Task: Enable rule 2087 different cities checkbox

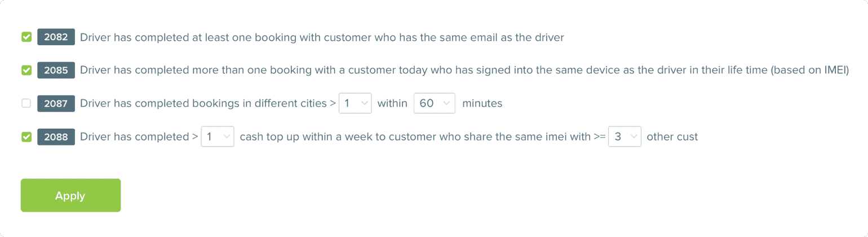Action: 26,103
